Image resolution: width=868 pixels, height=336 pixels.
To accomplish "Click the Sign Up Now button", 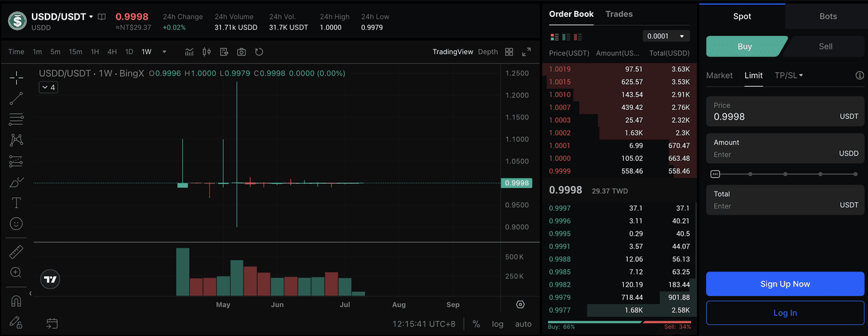I will (x=785, y=284).
